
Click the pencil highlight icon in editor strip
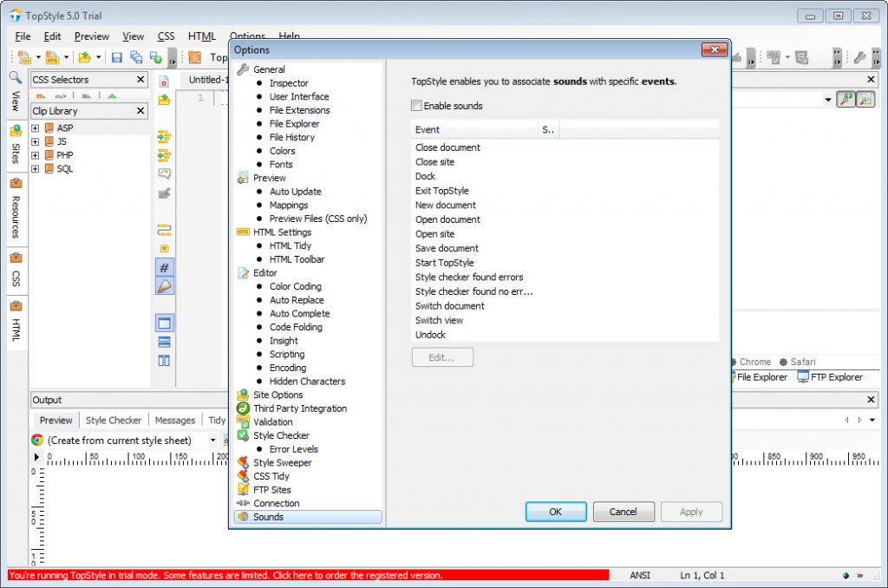tap(164, 286)
